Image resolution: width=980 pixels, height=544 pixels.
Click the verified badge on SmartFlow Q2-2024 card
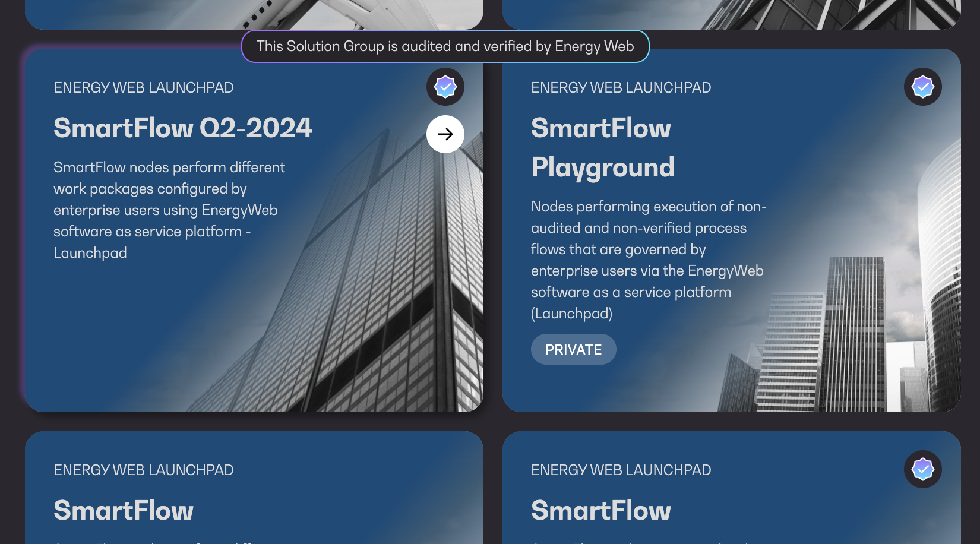coord(445,87)
